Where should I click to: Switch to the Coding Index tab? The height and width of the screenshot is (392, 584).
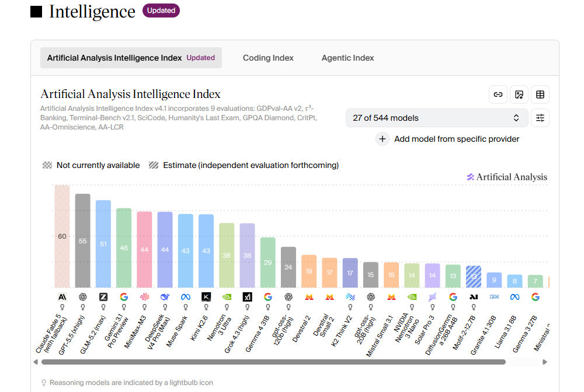point(268,58)
